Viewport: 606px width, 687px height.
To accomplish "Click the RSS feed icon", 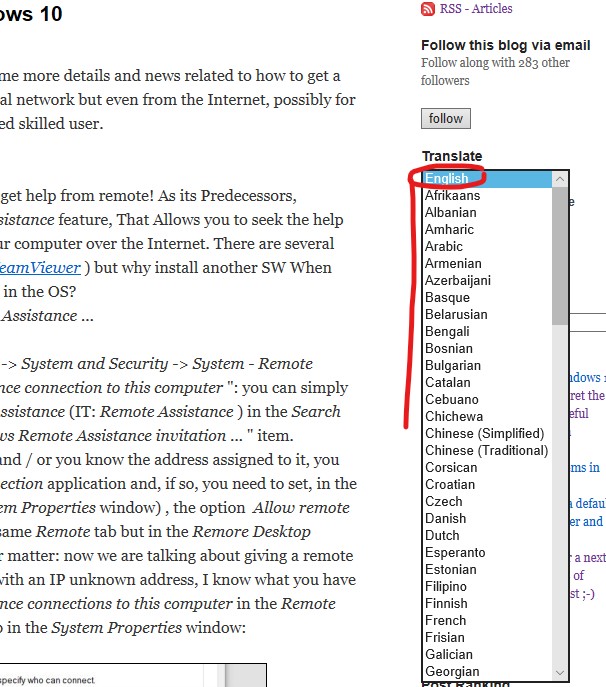I will 428,9.
